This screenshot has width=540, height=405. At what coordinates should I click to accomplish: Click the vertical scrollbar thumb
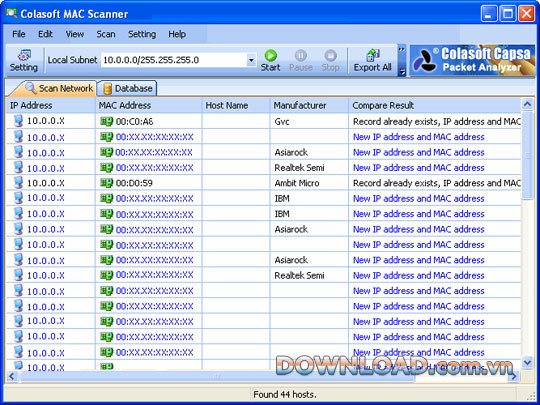point(527,155)
